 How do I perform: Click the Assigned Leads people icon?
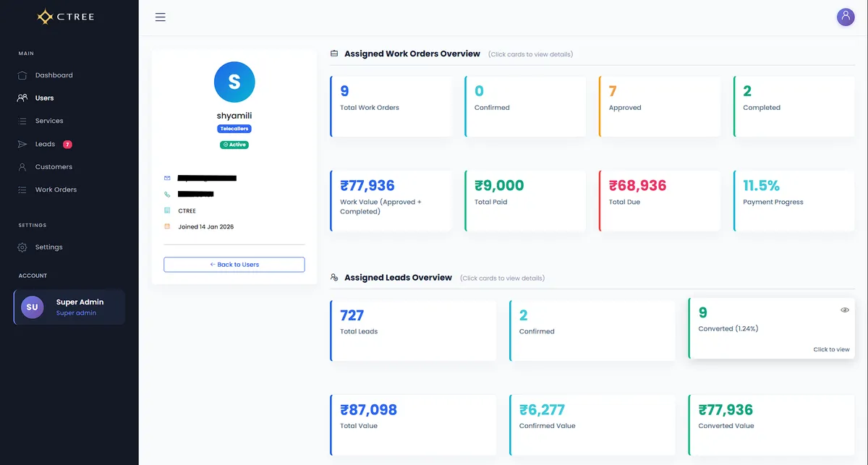click(334, 278)
